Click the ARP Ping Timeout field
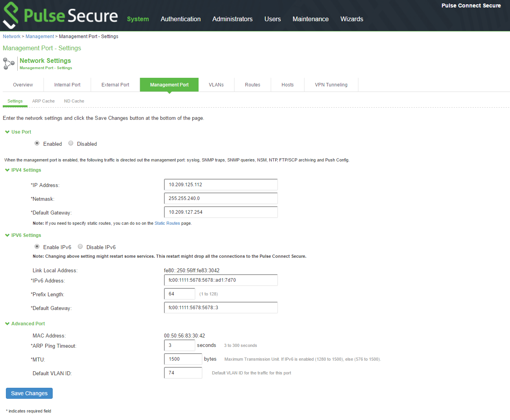The height and width of the screenshot is (420, 510). (x=179, y=345)
